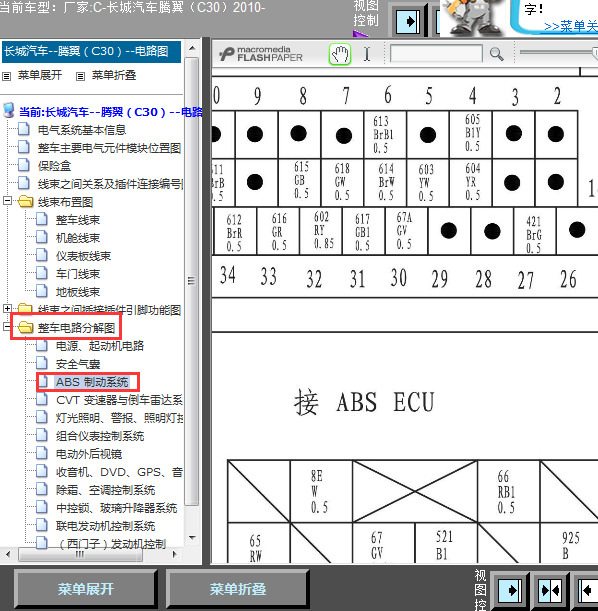Click the tree vertical scrollbar thumb

192,281
